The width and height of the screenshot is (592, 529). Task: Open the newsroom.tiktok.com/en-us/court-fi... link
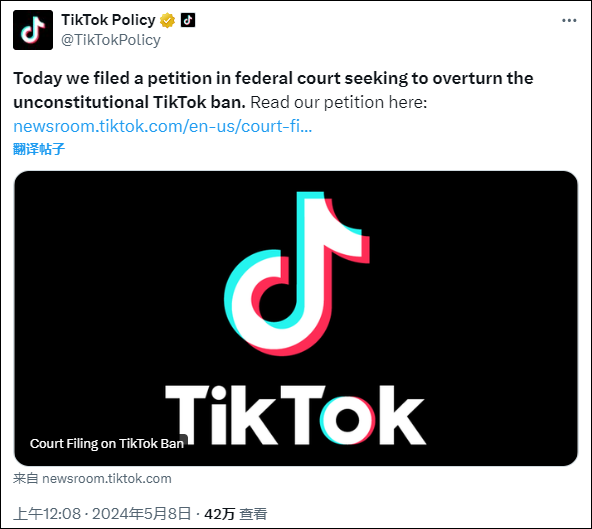tap(163, 126)
